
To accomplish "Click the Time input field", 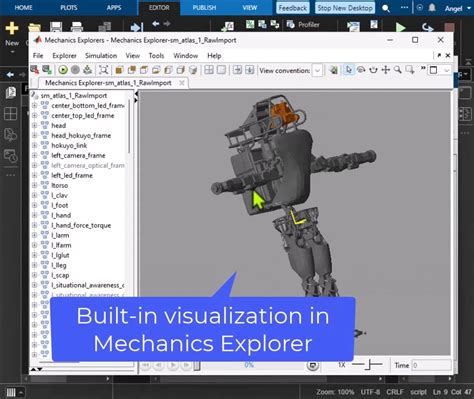I will pyautogui.click(x=431, y=365).
